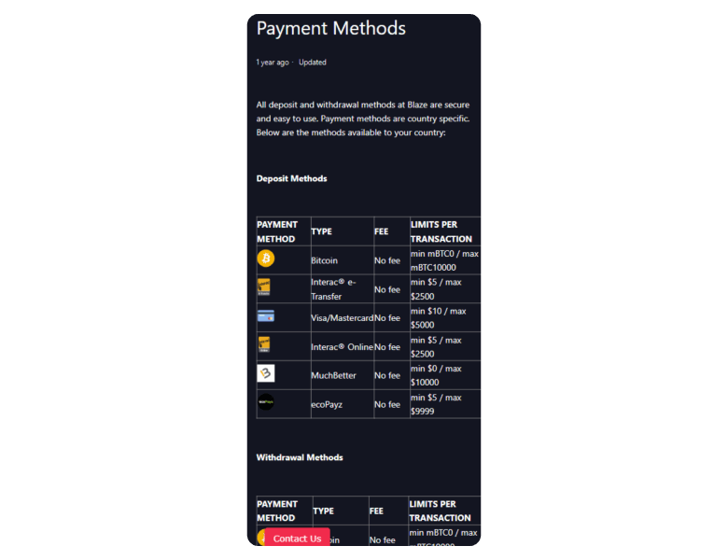Viewport: 728px width, 560px height.
Task: Open the Contact Us button
Action: coord(297,539)
